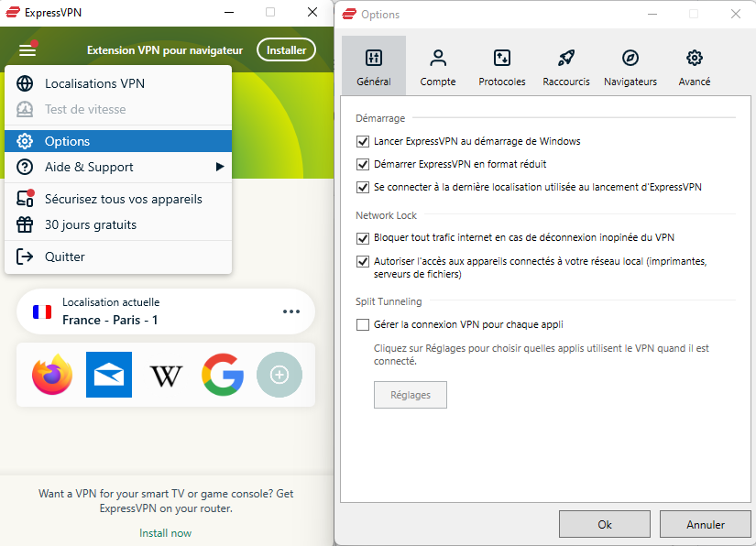Choose Sécurisez tous vos appareils

pos(118,199)
